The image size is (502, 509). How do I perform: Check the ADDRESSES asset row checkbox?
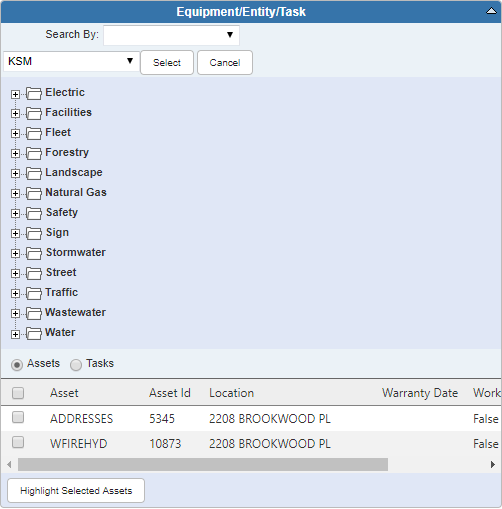[18, 417]
